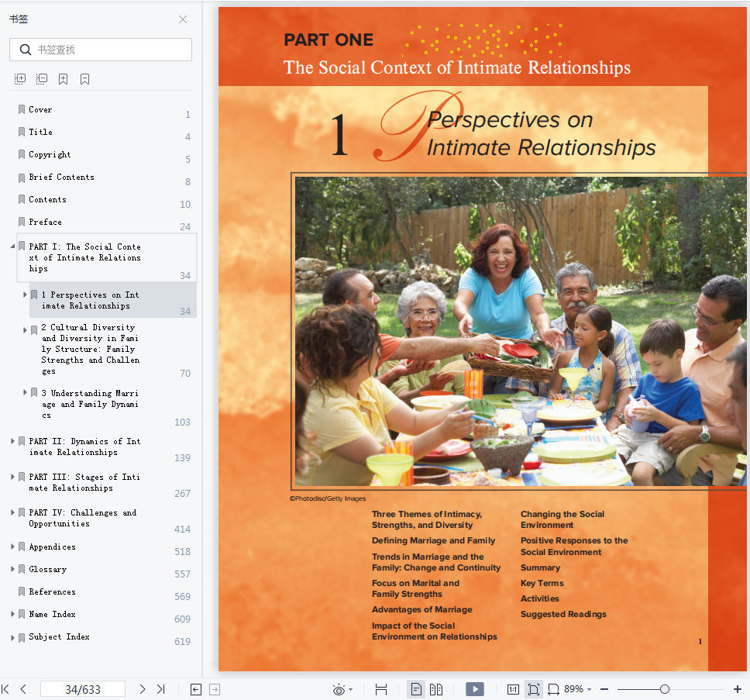Open 3 Understanding Marriage and Family Dynamics
This screenshot has width=750, height=700.
click(x=90, y=405)
